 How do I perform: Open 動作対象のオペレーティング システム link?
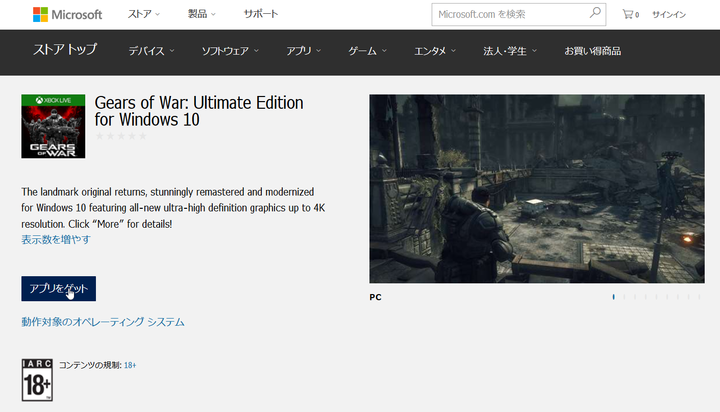pyautogui.click(x=103, y=322)
